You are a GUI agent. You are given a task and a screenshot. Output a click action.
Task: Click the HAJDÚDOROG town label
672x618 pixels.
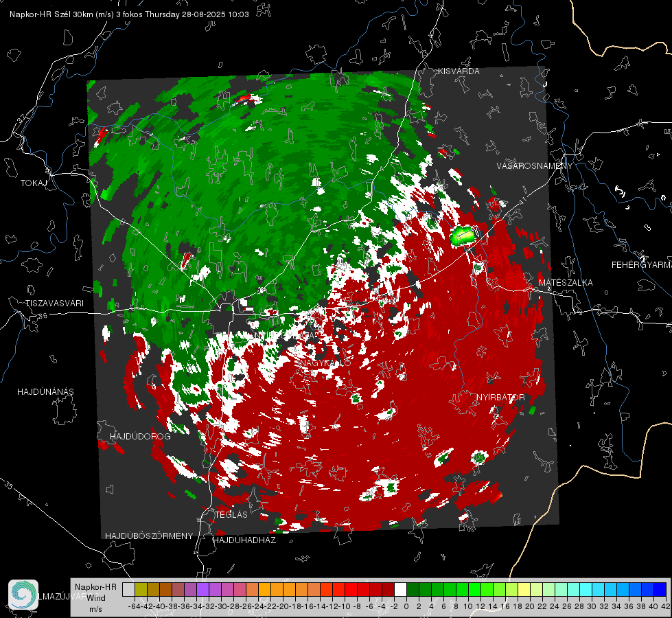tap(140, 437)
